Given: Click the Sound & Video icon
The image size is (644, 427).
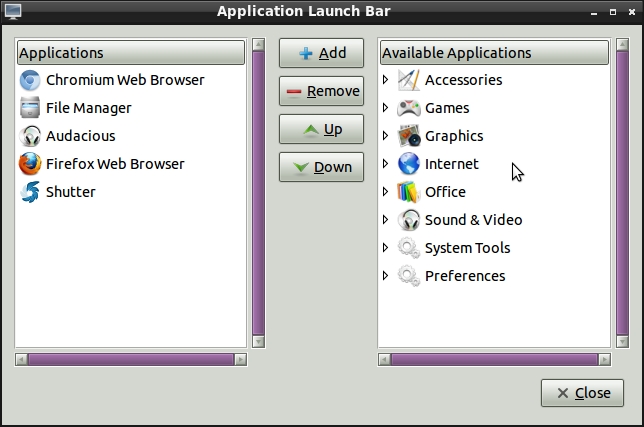Looking at the screenshot, I should (x=409, y=220).
